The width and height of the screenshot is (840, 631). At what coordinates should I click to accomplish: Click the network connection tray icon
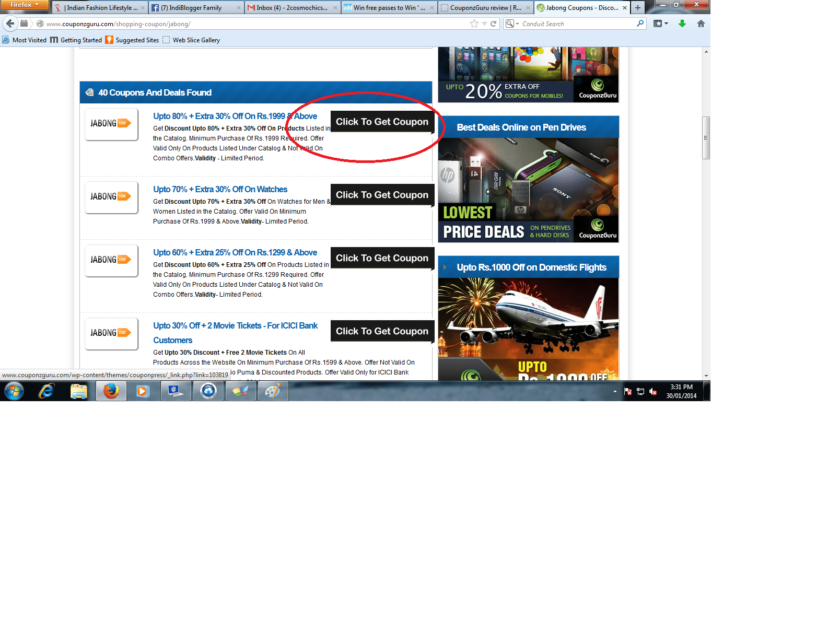click(640, 391)
